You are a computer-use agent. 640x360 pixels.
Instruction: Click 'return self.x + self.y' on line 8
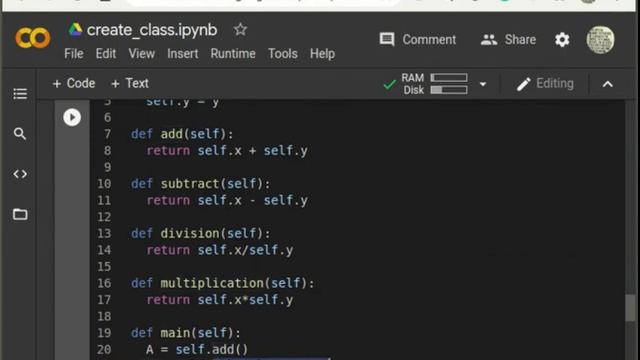click(227, 151)
